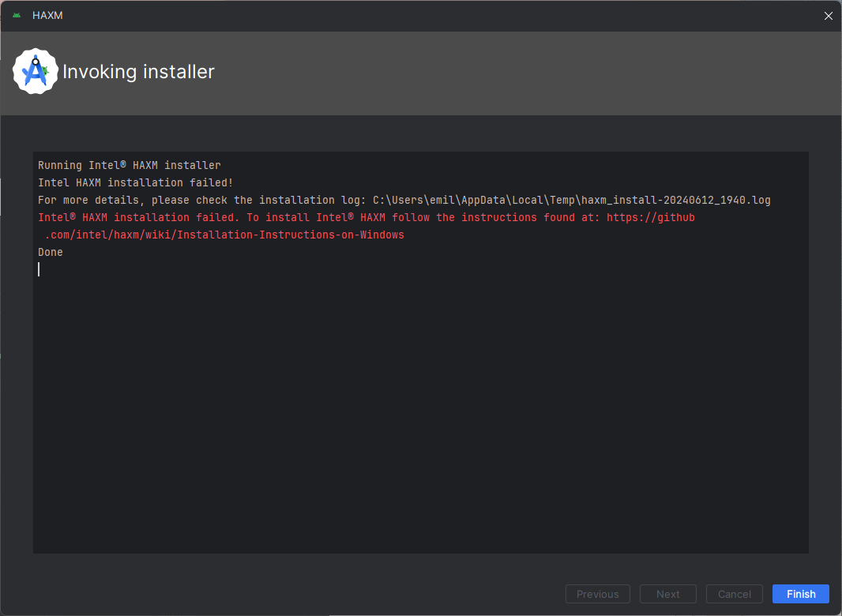Click the 'Done' output line

pyautogui.click(x=51, y=252)
